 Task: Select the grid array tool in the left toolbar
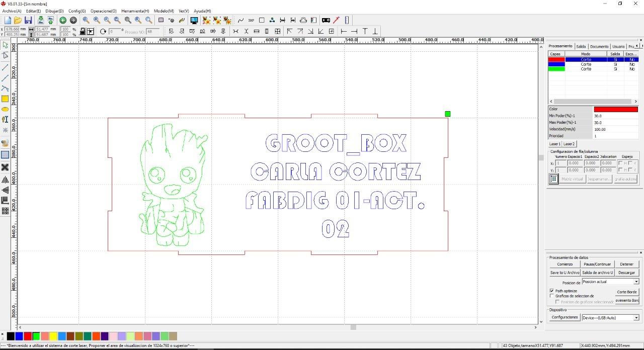point(5,154)
